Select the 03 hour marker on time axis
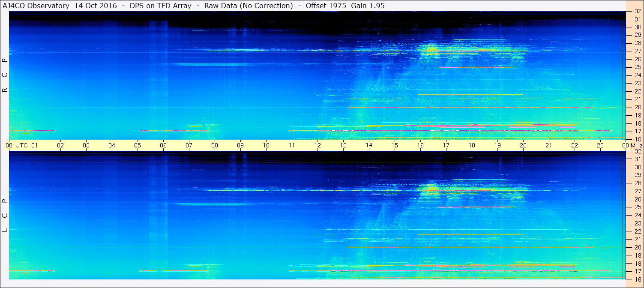 pyautogui.click(x=86, y=145)
